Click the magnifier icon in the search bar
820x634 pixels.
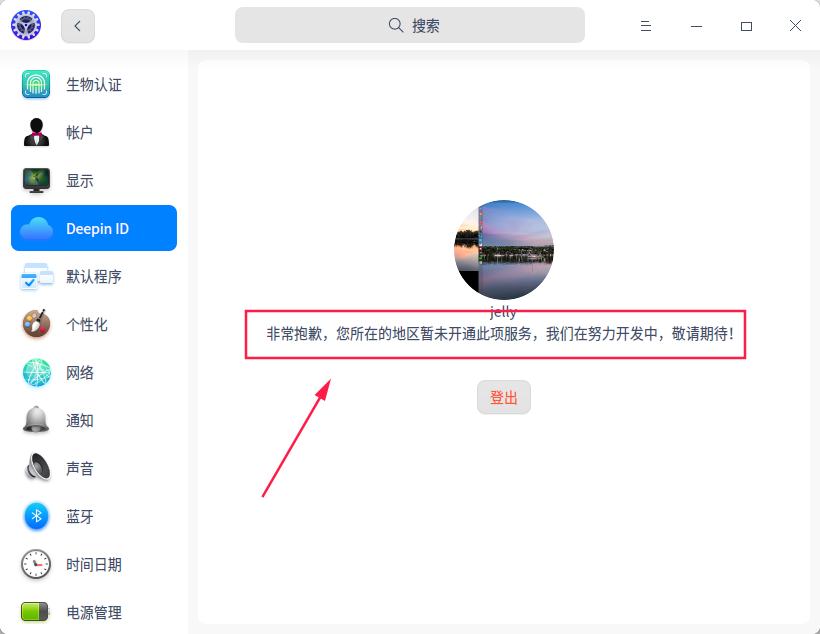396,25
